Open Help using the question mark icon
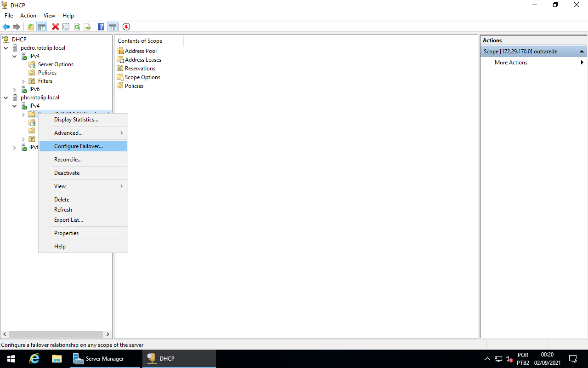This screenshot has width=588, height=368. coord(101,27)
